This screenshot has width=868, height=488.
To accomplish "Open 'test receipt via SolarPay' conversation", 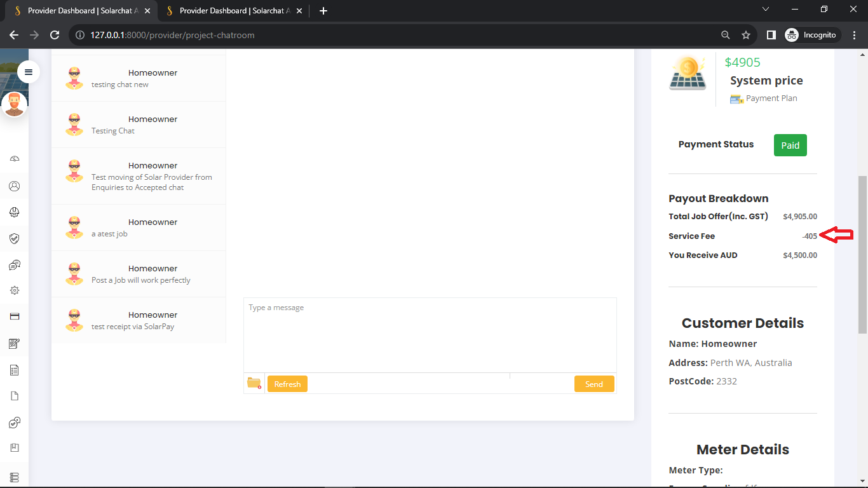I will pos(139,320).
